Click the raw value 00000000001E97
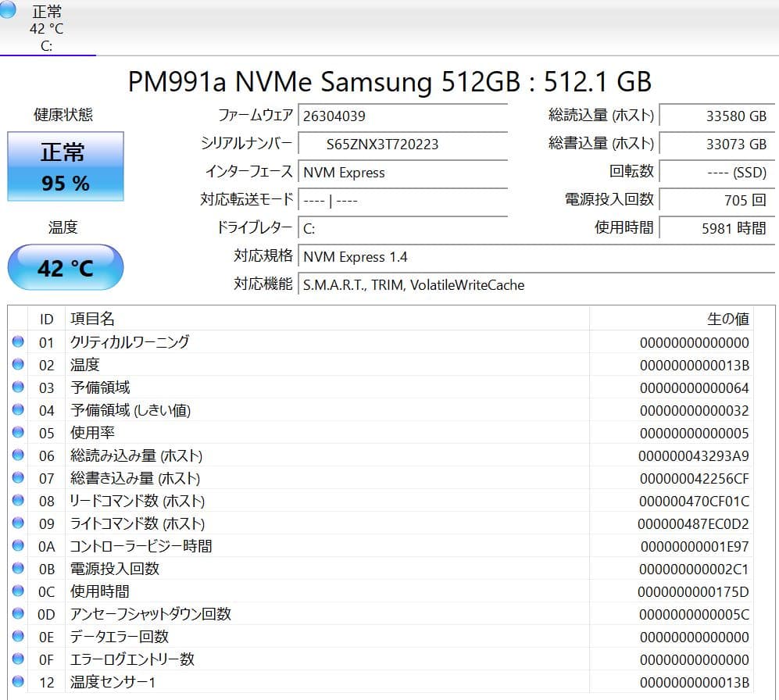Screen dimensions: 779x700 pos(695,547)
